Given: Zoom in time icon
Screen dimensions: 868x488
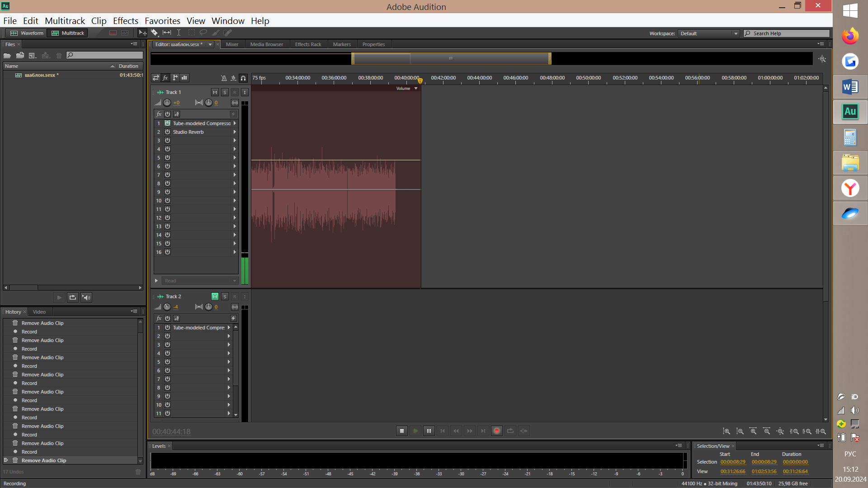Looking at the screenshot, I should tap(754, 432).
